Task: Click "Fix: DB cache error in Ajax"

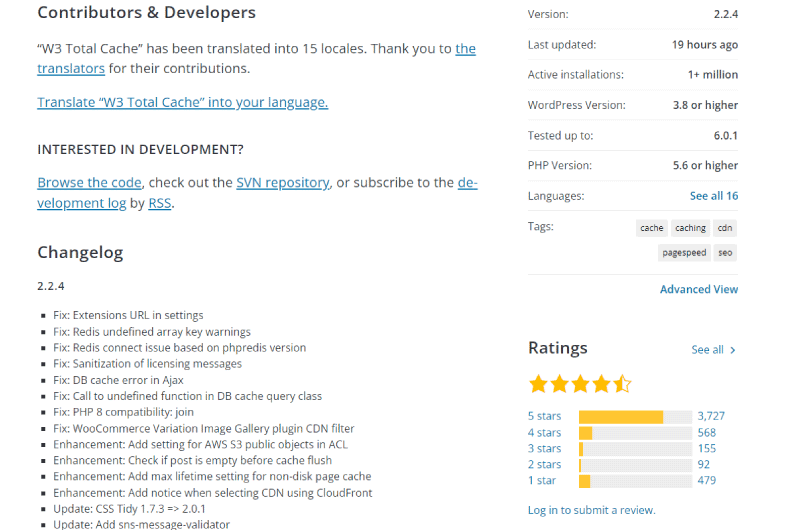Action: point(118,380)
